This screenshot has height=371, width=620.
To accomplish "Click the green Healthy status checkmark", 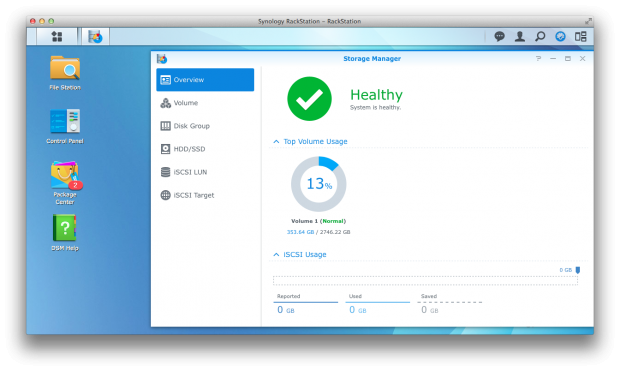I will pos(309,98).
